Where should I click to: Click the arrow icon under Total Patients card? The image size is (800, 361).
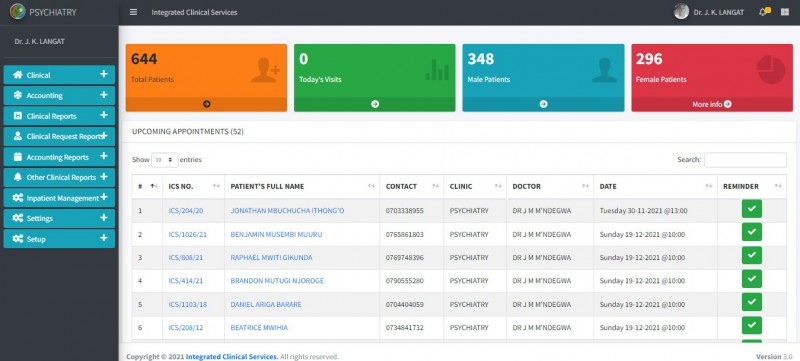click(x=207, y=104)
